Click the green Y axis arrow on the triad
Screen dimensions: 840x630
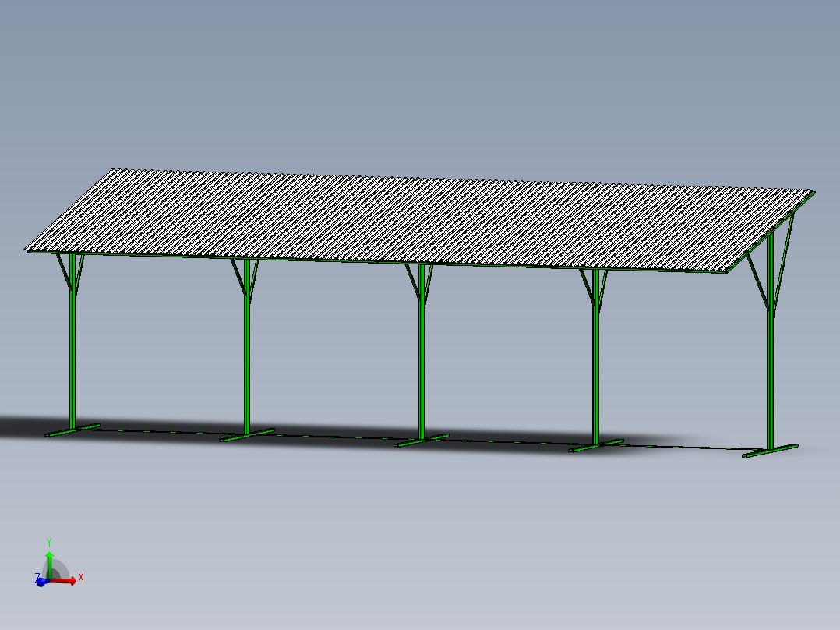click(49, 565)
